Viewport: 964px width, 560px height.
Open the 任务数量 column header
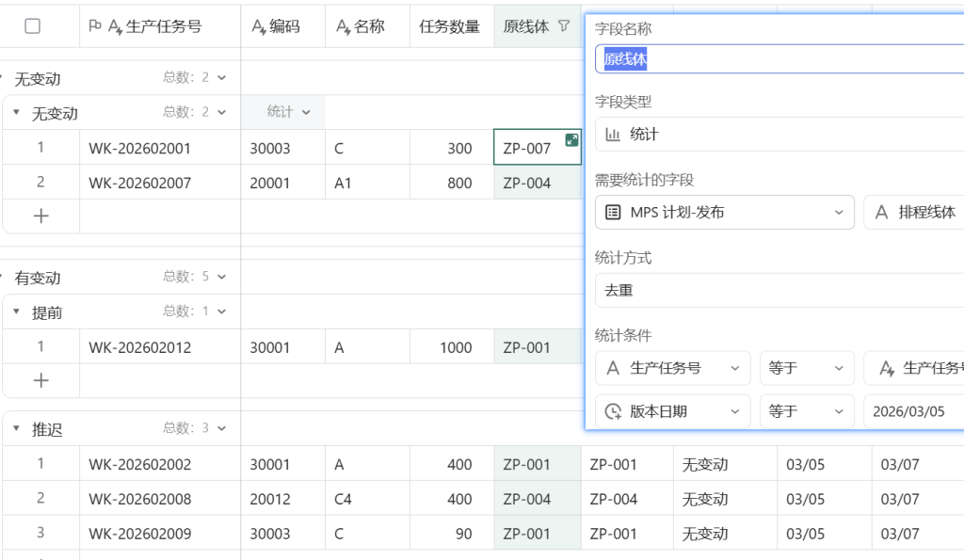tap(452, 25)
